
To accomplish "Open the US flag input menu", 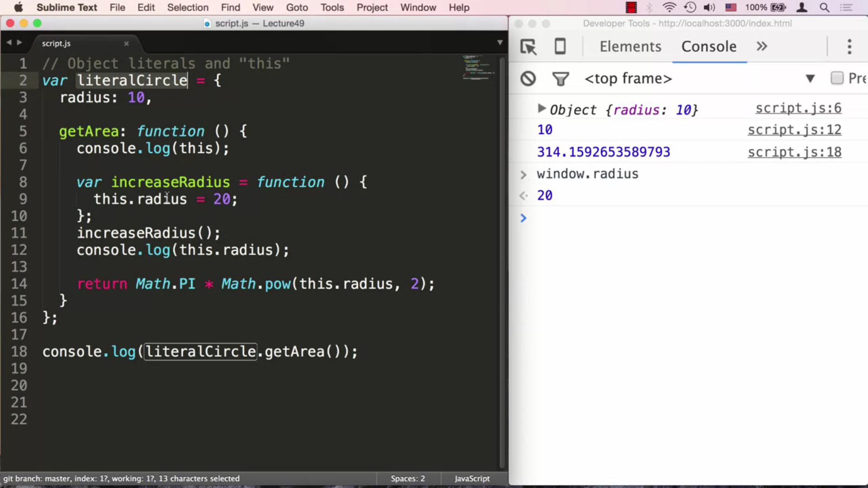I will [731, 7].
